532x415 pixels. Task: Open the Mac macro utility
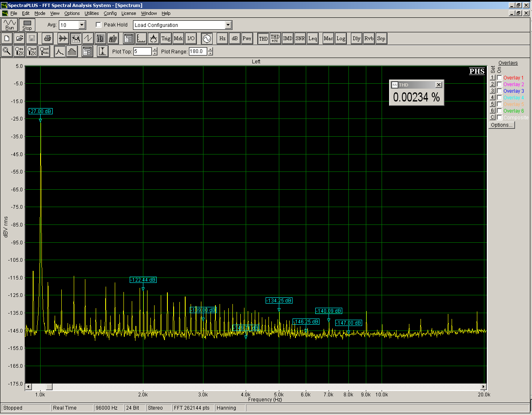click(x=329, y=39)
